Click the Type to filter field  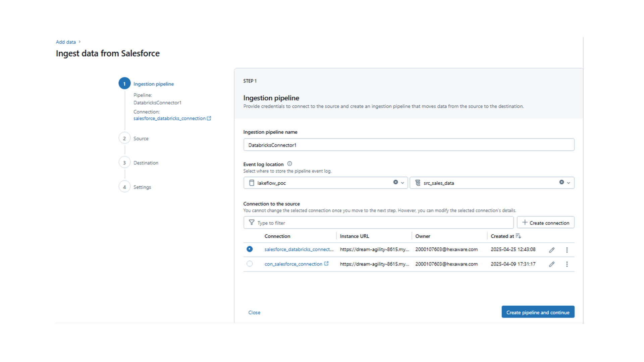pyautogui.click(x=379, y=223)
